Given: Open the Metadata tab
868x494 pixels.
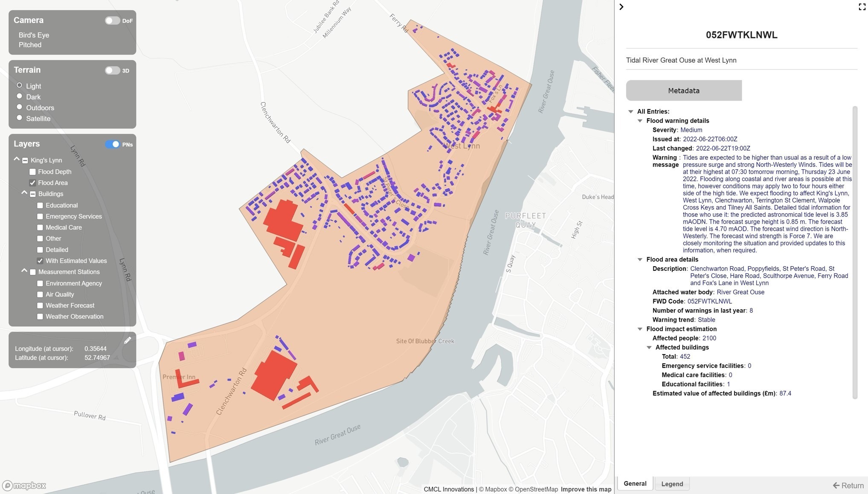Looking at the screenshot, I should coord(684,90).
